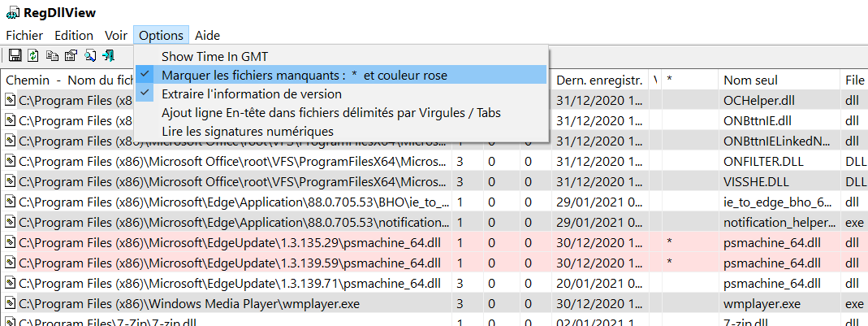Image resolution: width=868 pixels, height=326 pixels.
Task: Click the VISSHE.DLL name cell
Action: 756,182
